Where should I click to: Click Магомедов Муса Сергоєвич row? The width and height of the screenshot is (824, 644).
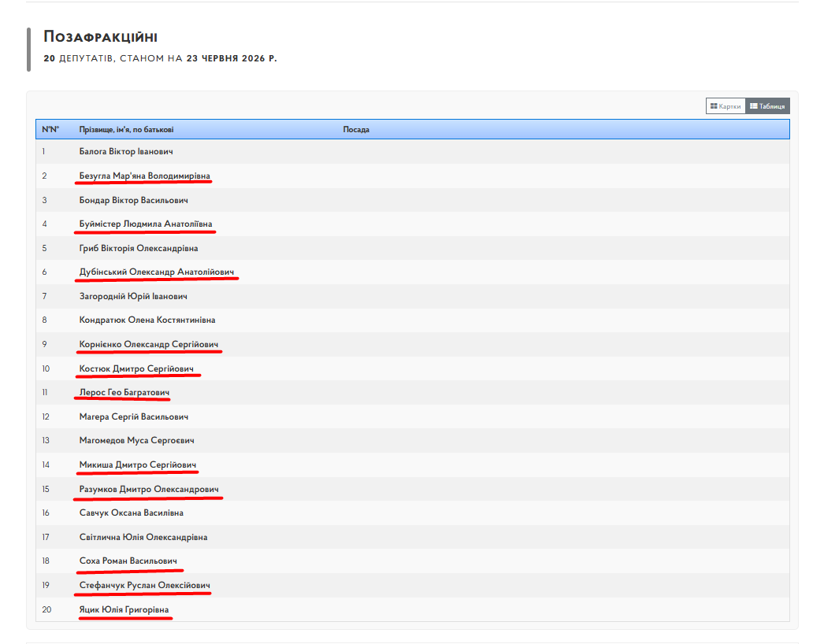pyautogui.click(x=413, y=440)
